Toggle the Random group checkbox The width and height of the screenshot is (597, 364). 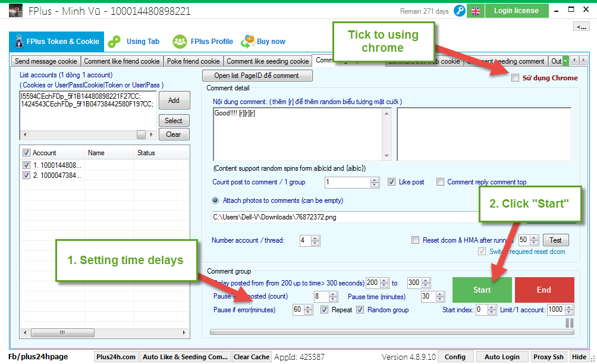pos(360,310)
